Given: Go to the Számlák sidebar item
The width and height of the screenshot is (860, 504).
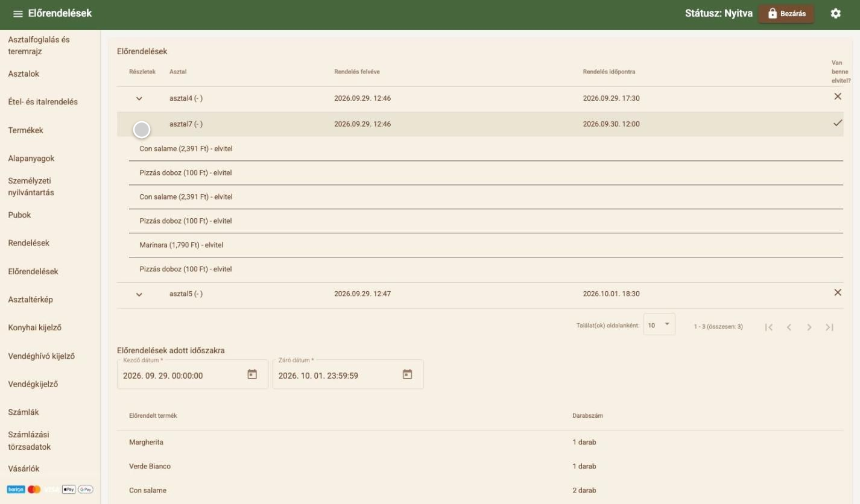Looking at the screenshot, I should [24, 412].
